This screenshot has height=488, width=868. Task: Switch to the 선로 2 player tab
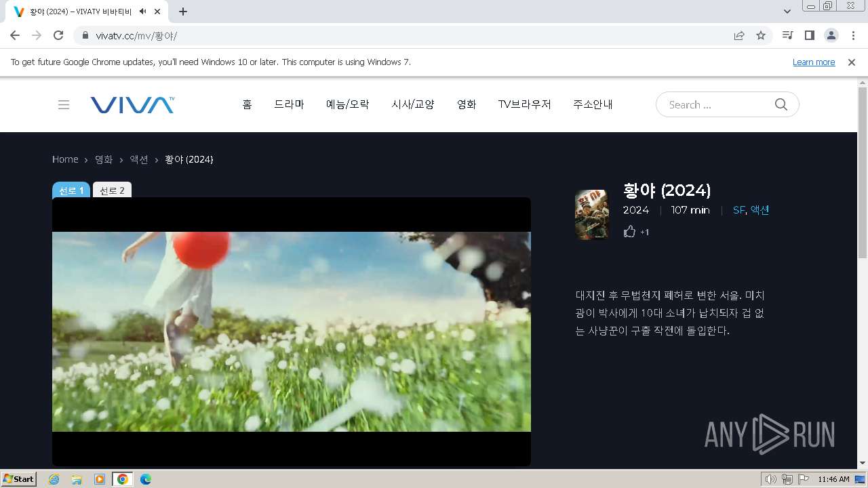112,190
